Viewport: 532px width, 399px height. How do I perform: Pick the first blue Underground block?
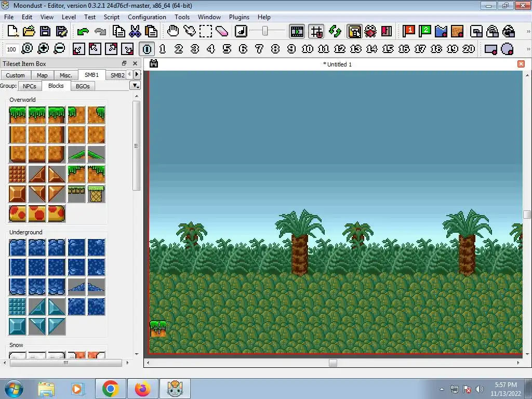pyautogui.click(x=17, y=247)
